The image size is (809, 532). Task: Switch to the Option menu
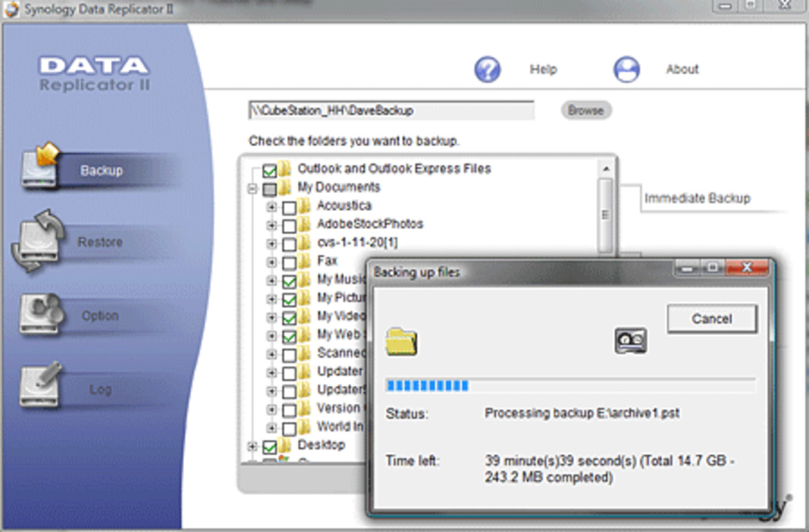100,315
